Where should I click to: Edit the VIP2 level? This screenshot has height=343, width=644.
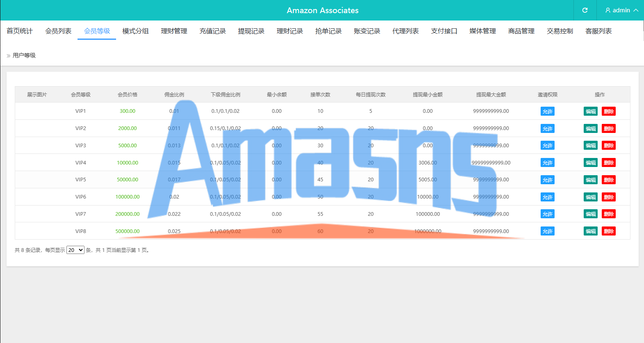(591, 128)
